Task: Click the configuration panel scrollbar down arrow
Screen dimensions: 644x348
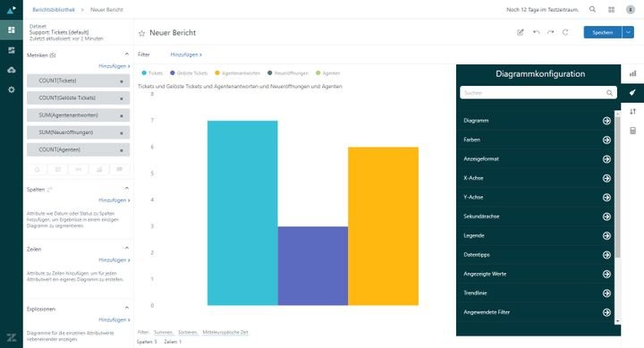Action: click(x=618, y=321)
